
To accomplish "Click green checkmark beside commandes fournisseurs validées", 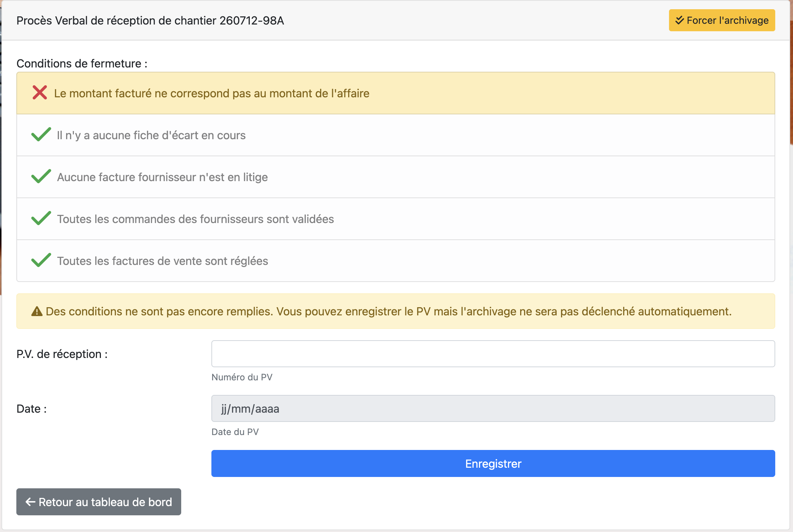I will click(41, 218).
